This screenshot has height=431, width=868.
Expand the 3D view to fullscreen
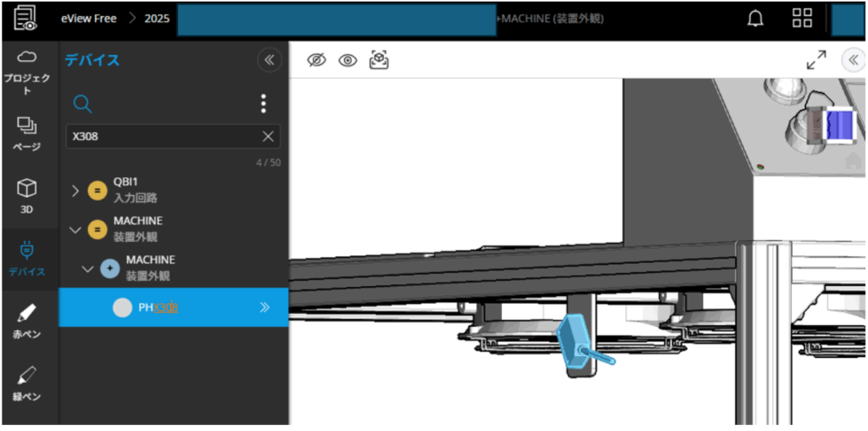click(815, 59)
